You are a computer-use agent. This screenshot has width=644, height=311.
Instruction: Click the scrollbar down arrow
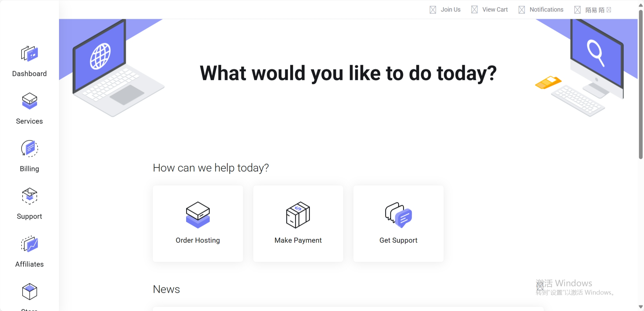click(641, 307)
